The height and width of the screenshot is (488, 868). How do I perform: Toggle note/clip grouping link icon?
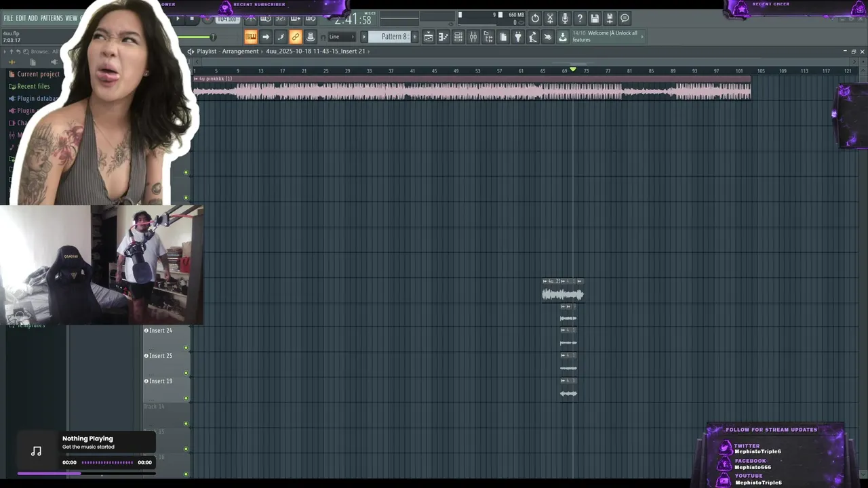[x=296, y=37]
